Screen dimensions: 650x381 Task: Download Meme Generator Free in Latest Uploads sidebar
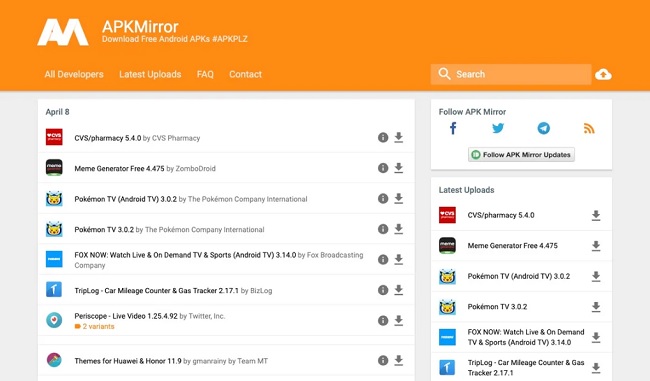(596, 246)
